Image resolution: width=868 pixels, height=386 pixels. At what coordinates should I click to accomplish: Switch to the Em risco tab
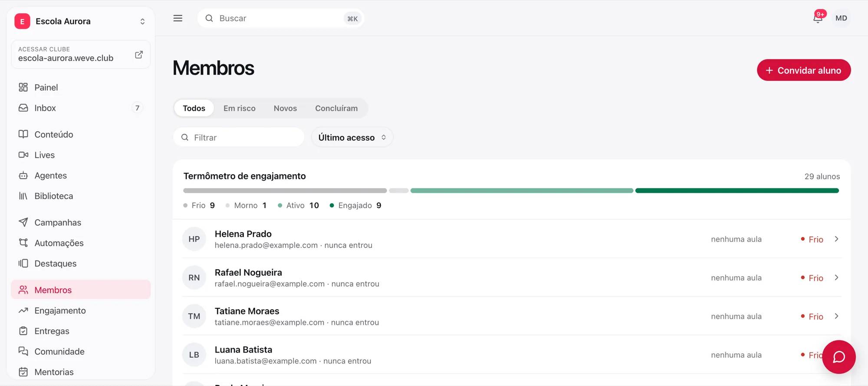click(240, 108)
